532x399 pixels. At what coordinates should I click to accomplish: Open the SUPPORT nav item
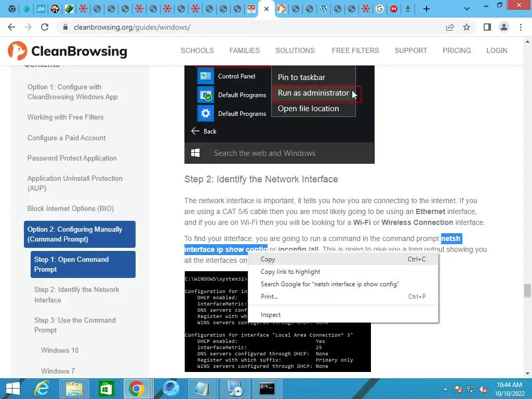pyautogui.click(x=410, y=50)
